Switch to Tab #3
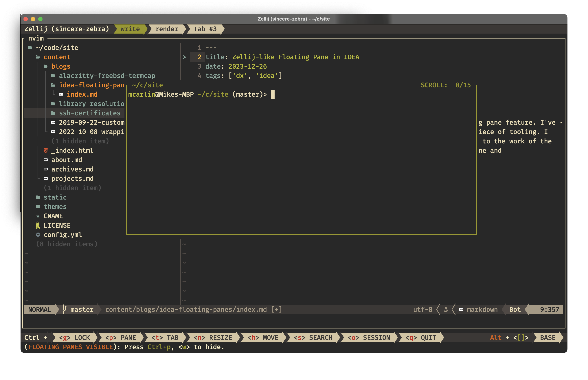The image size is (588, 380). click(x=205, y=29)
